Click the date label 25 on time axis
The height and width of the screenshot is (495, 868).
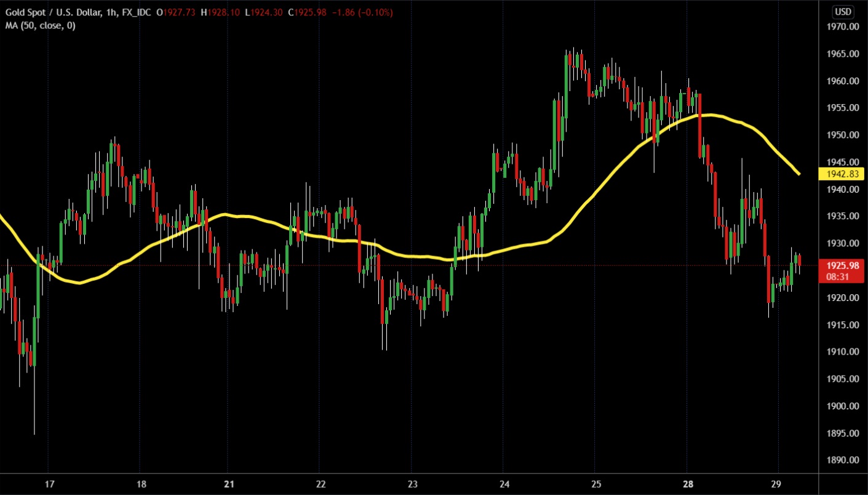pyautogui.click(x=595, y=483)
